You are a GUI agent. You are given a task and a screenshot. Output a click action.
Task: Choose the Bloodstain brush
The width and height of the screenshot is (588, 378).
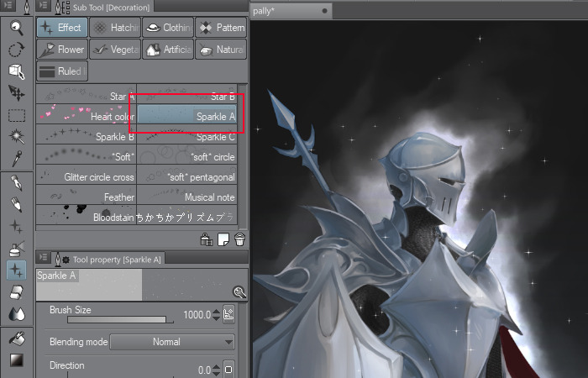click(87, 215)
